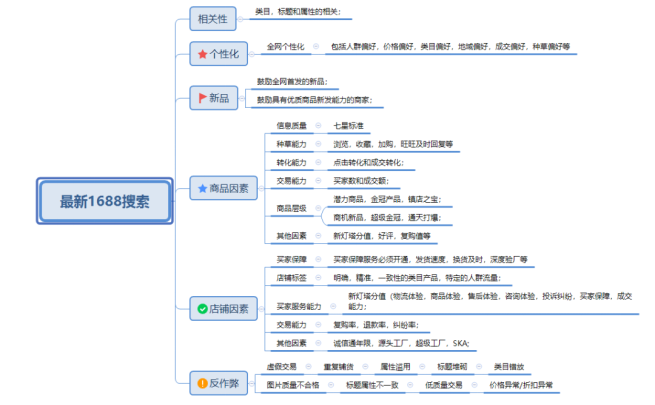Click the blue star icon on 商品因素
Screen dimensions: 655x405
click(203, 187)
